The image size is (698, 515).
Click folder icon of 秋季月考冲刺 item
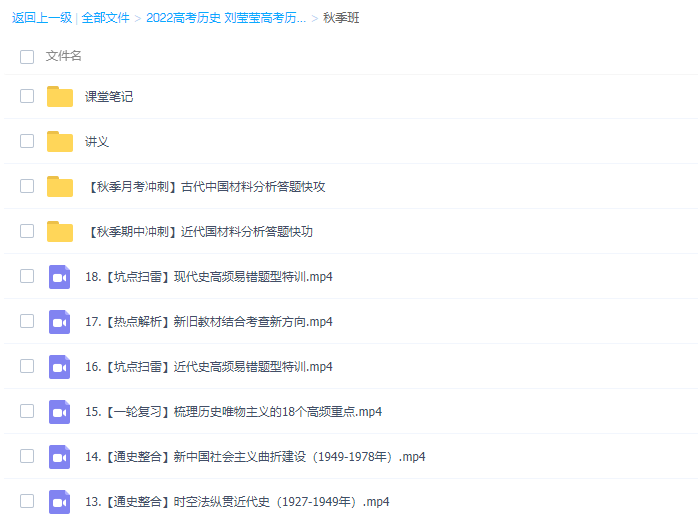(60, 187)
